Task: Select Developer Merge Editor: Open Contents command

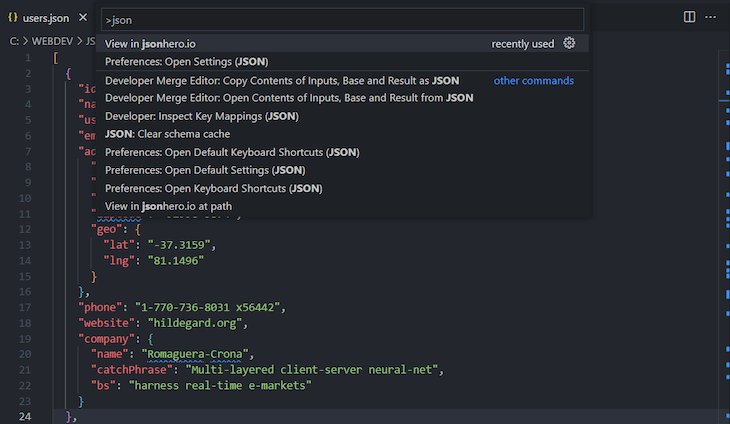Action: pos(289,98)
